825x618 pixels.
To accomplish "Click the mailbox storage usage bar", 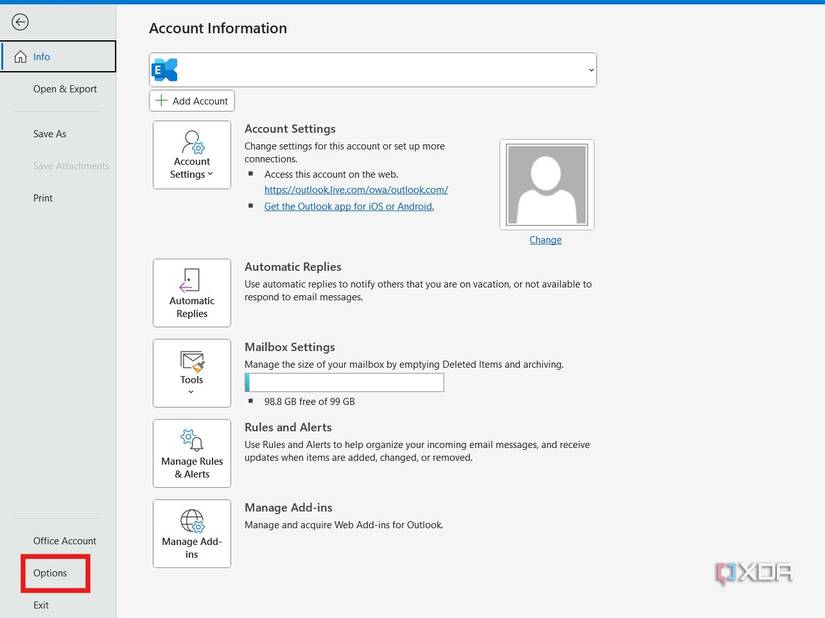I will coord(344,382).
